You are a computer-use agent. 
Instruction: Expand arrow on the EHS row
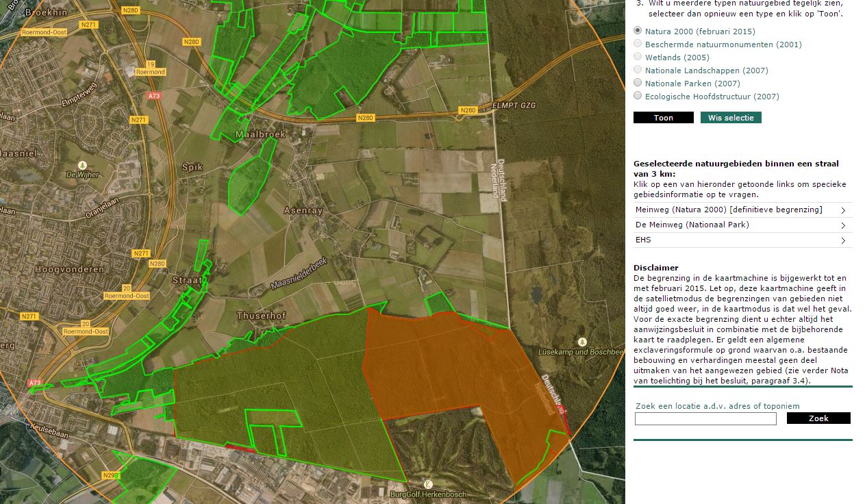click(x=843, y=240)
